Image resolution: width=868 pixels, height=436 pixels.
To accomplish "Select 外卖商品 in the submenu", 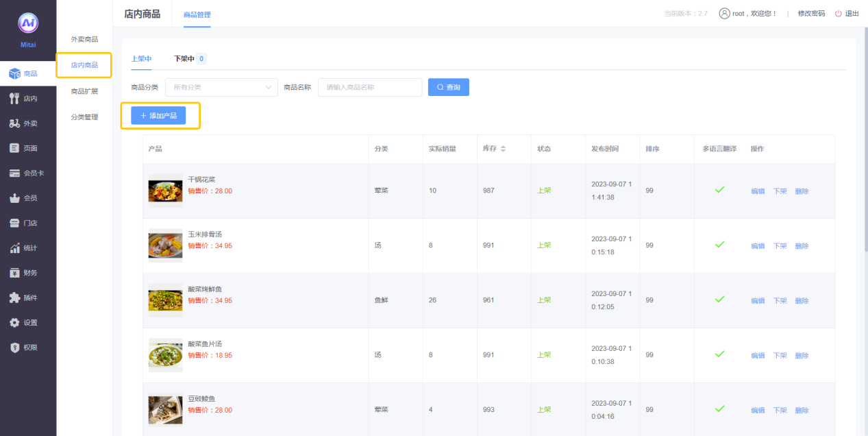I will [84, 39].
